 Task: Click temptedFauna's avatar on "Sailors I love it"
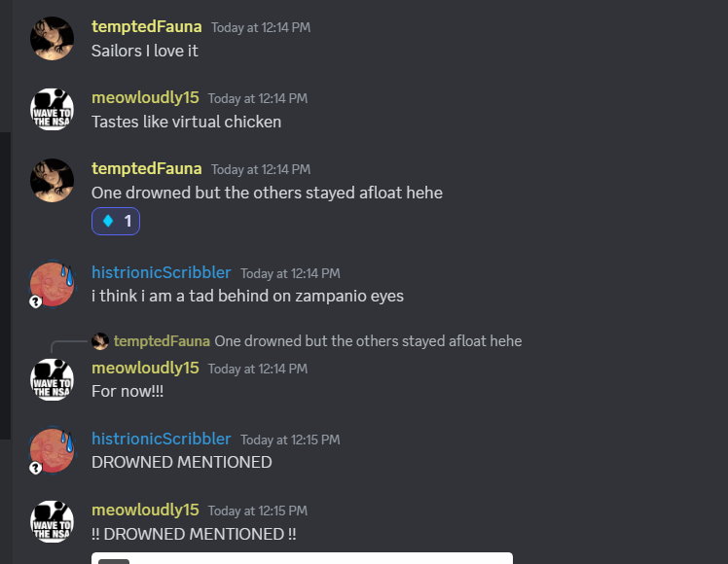click(x=52, y=39)
